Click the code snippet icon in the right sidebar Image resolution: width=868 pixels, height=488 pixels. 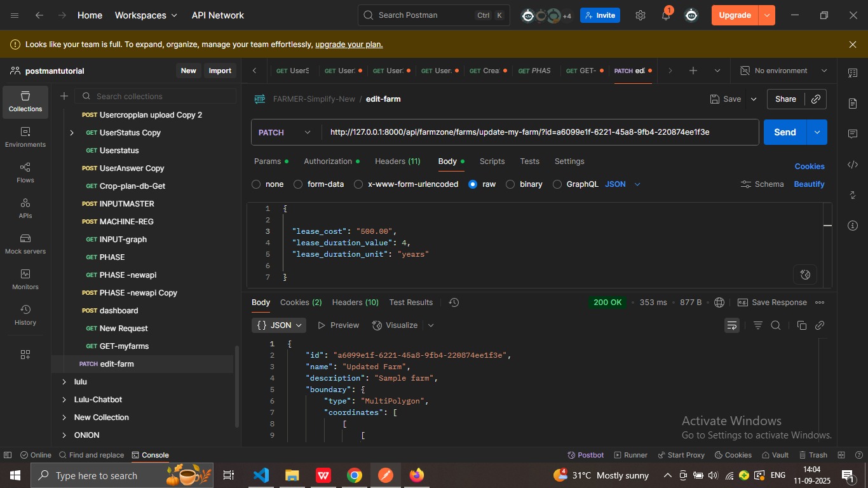pos(853,165)
